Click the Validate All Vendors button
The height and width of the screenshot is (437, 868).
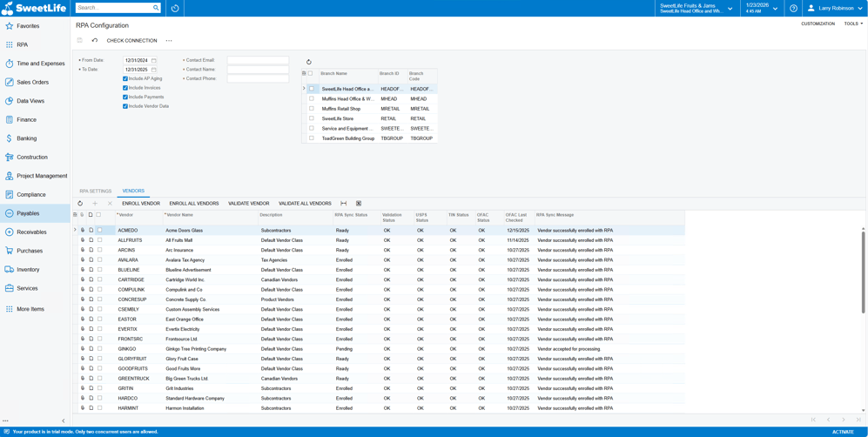[305, 204]
